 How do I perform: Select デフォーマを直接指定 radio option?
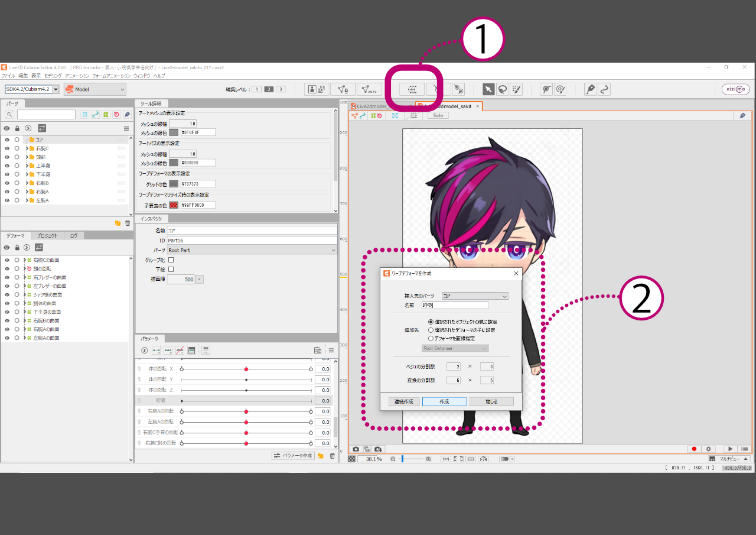coord(431,338)
